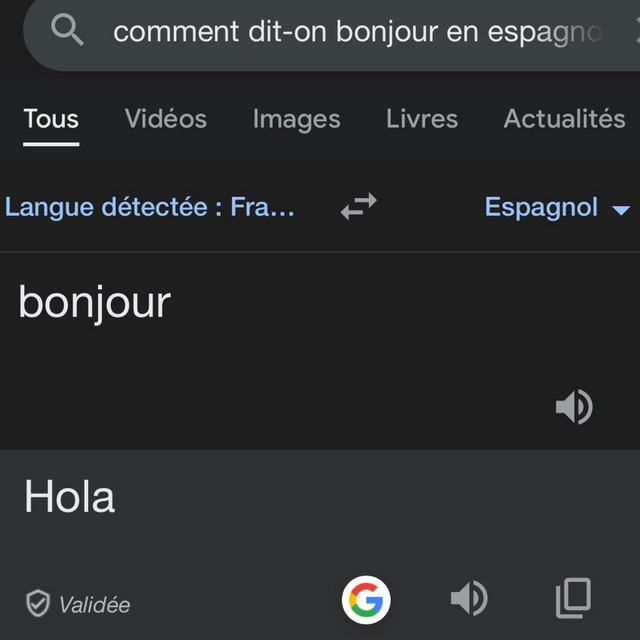Switch to the Vidéos tab

point(165,119)
